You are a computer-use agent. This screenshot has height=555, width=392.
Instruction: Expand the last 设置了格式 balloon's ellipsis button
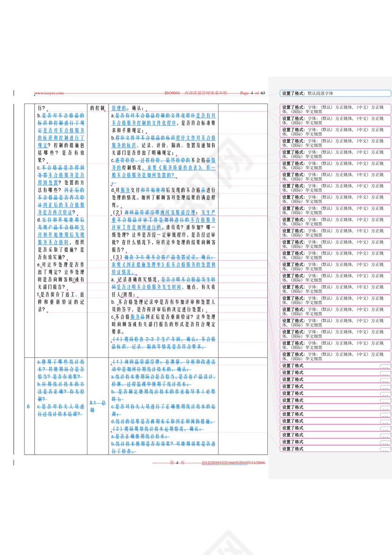click(x=385, y=449)
